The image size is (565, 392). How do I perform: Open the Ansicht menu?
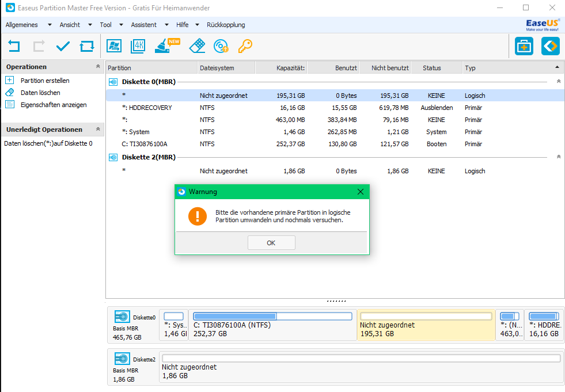pos(70,25)
